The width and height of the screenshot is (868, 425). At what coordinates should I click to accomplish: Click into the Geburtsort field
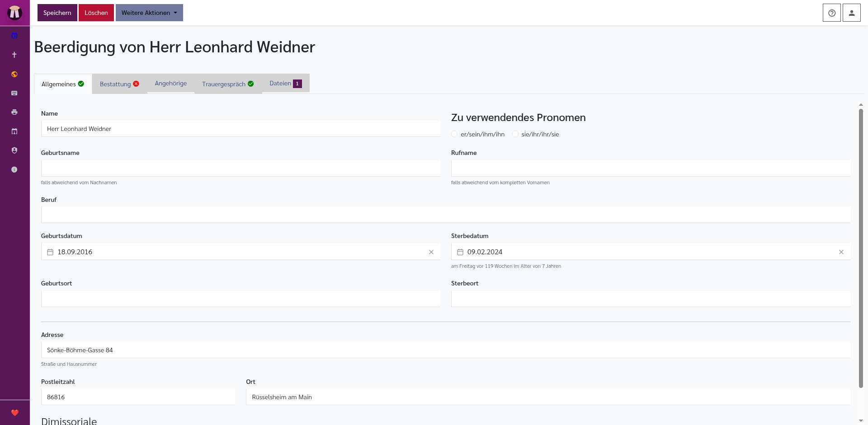pos(241,299)
